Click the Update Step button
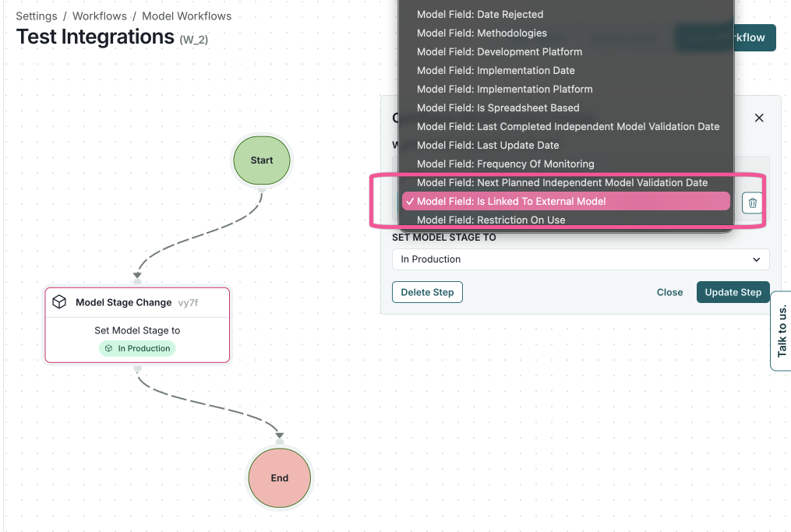This screenshot has width=791, height=532. 733,292
